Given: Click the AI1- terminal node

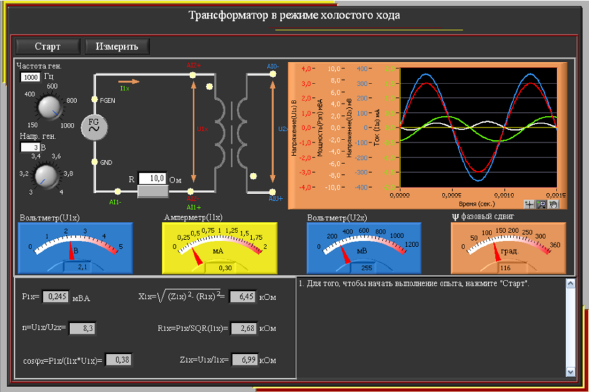Looking at the screenshot, I should coord(118,191).
